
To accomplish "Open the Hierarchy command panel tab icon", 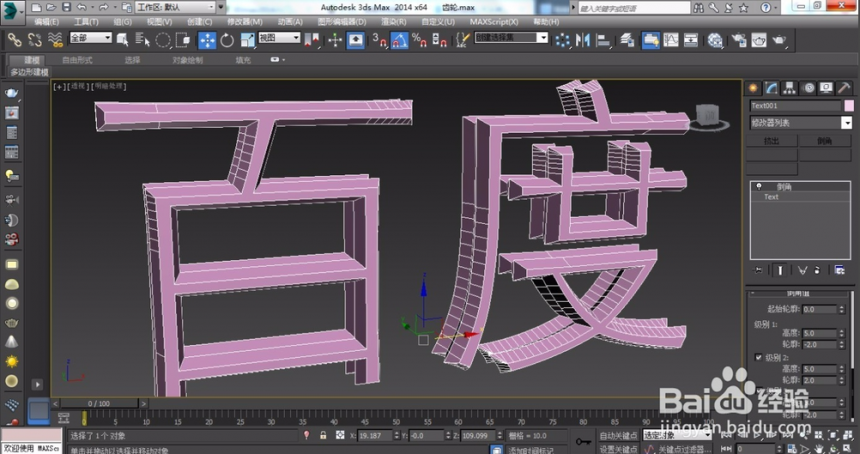I will pyautogui.click(x=789, y=88).
